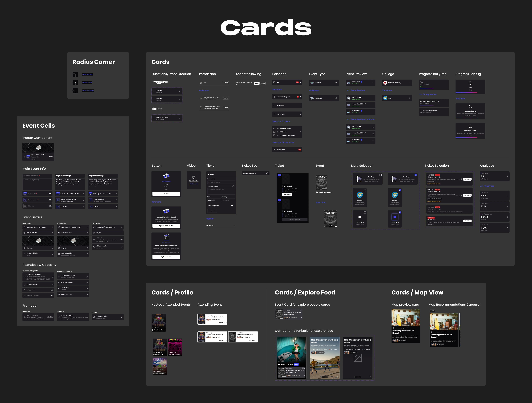Click the Upload Event Photos button
Image resolution: width=532 pixels, height=403 pixels.
(166, 226)
